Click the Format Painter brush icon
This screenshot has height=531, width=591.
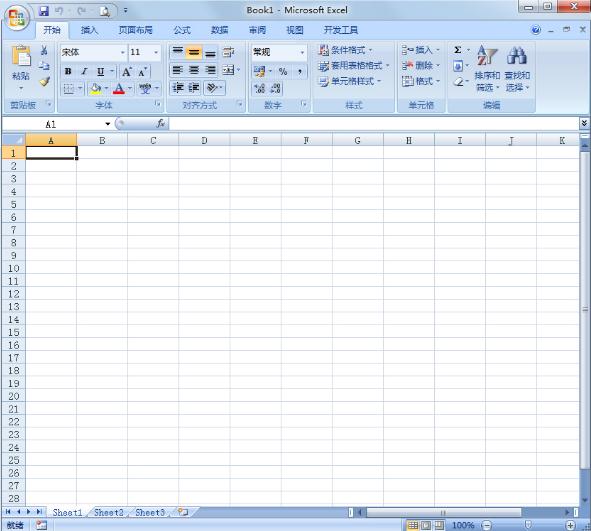point(44,81)
